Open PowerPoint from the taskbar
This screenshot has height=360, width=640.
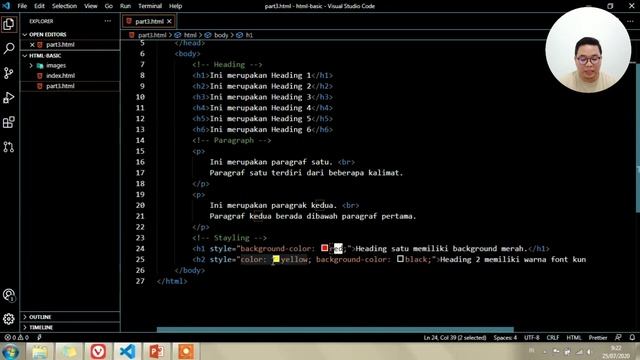(157, 351)
